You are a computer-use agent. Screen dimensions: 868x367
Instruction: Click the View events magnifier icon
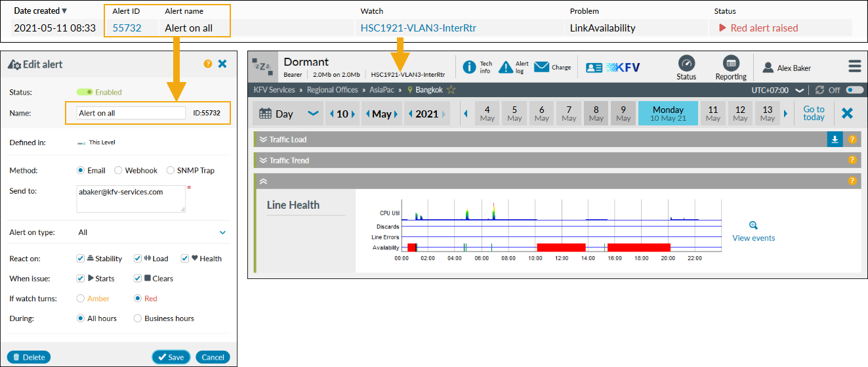tap(753, 225)
